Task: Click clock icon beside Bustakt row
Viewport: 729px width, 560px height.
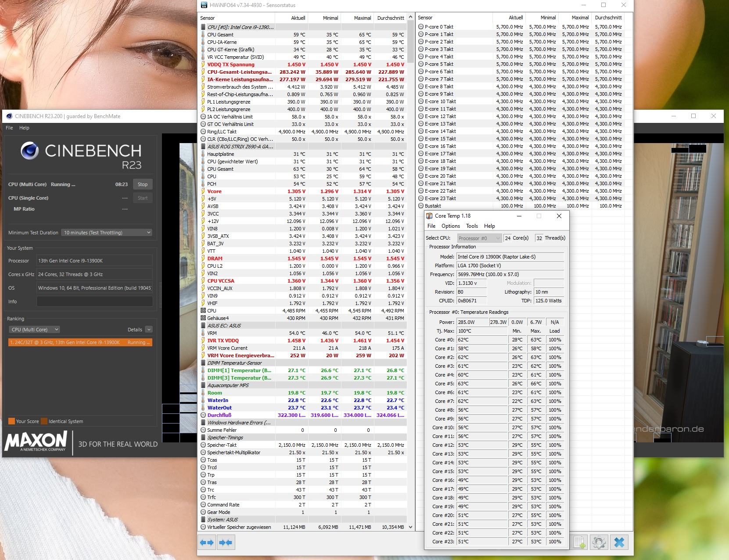Action: (421, 206)
